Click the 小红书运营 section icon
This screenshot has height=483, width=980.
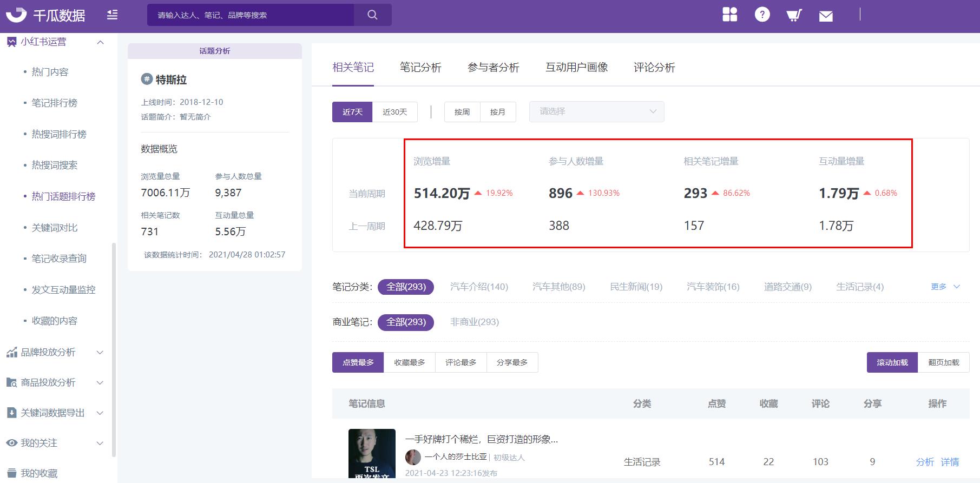coord(11,42)
